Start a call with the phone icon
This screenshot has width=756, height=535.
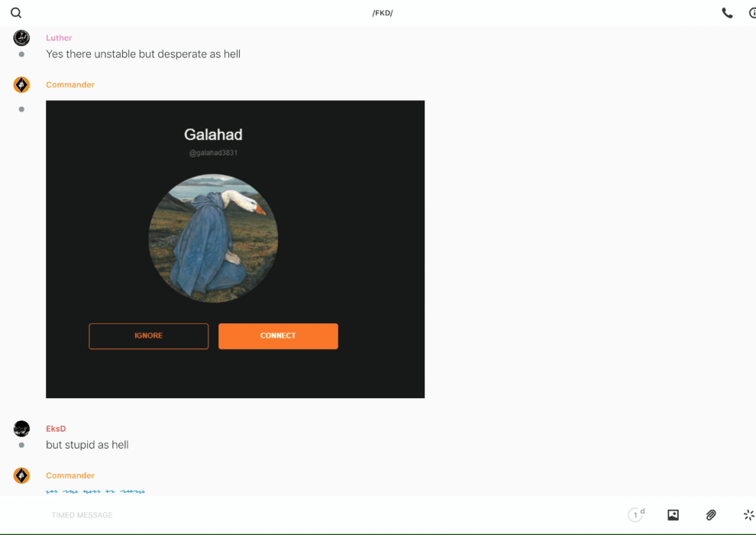point(727,13)
